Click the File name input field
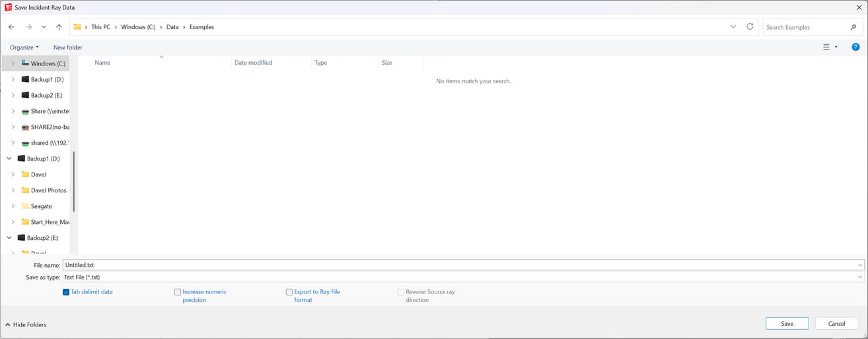868x339 pixels. click(463, 265)
